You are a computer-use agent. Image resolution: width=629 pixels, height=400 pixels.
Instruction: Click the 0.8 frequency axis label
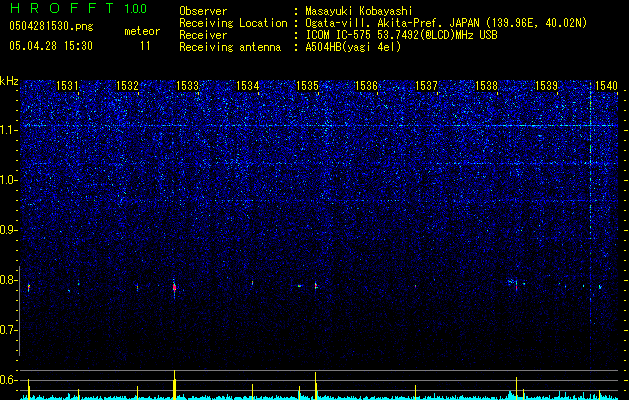(x=8, y=280)
